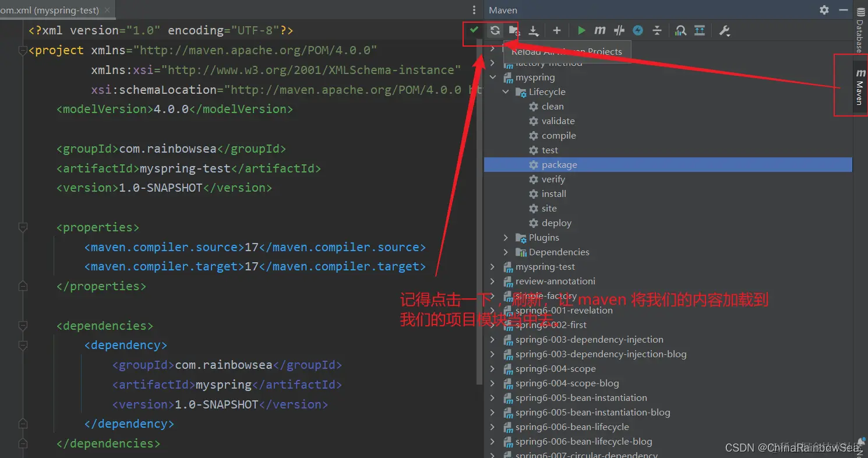868x458 pixels.
Task: Open editor tab options three-dot menu
Action: coord(474,10)
